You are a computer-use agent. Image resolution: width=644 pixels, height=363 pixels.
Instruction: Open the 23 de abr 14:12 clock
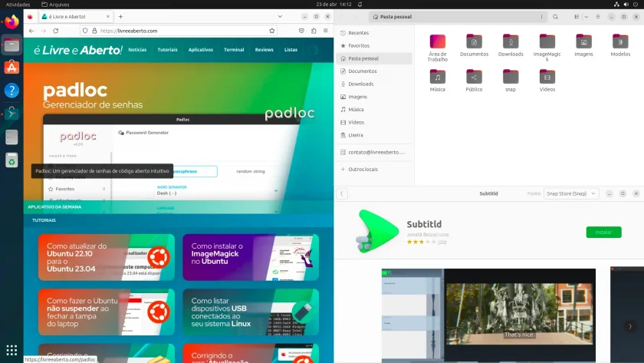click(333, 5)
